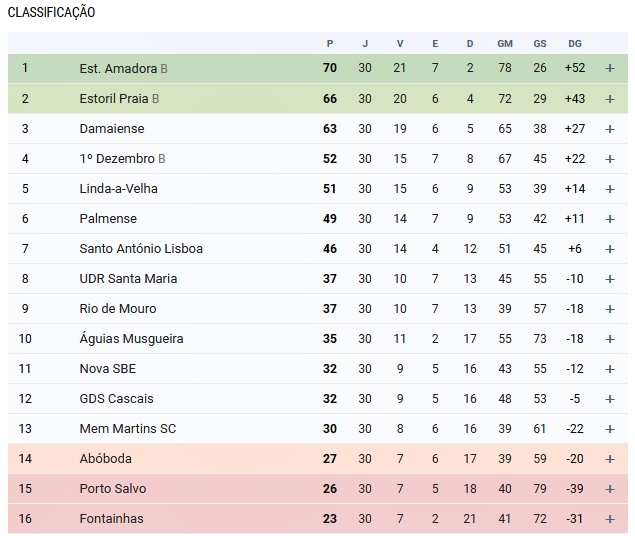Expand the Linda-a-Velha row plus icon
This screenshot has width=635, height=536.
pos(610,189)
